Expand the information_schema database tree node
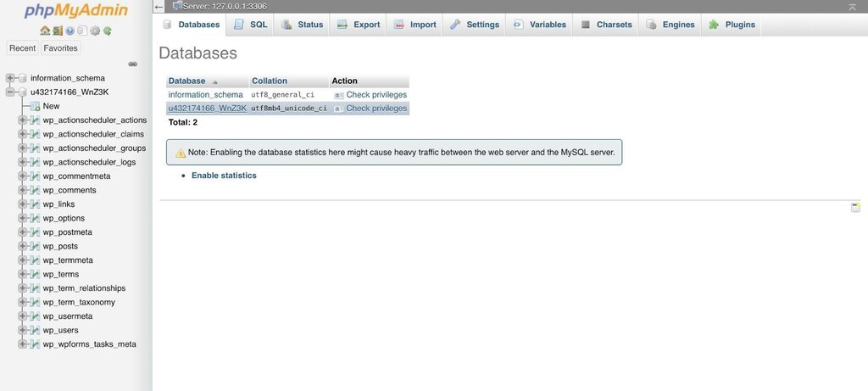Image resolution: width=868 pixels, height=391 pixels. [x=10, y=78]
